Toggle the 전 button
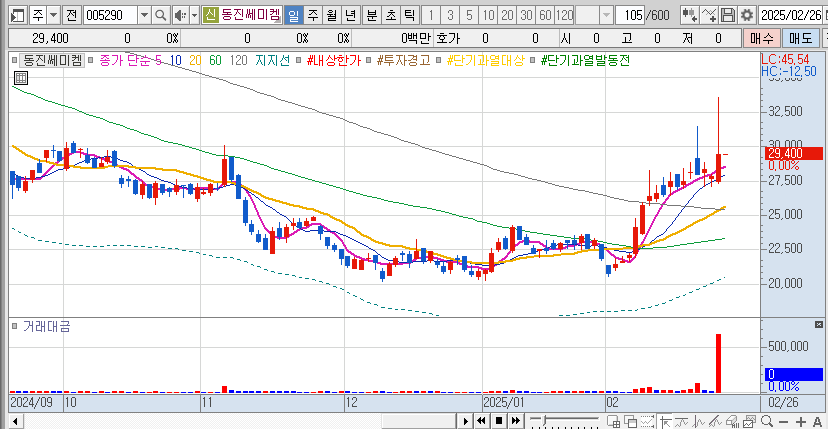This screenshot has height=429, width=828. (x=72, y=15)
